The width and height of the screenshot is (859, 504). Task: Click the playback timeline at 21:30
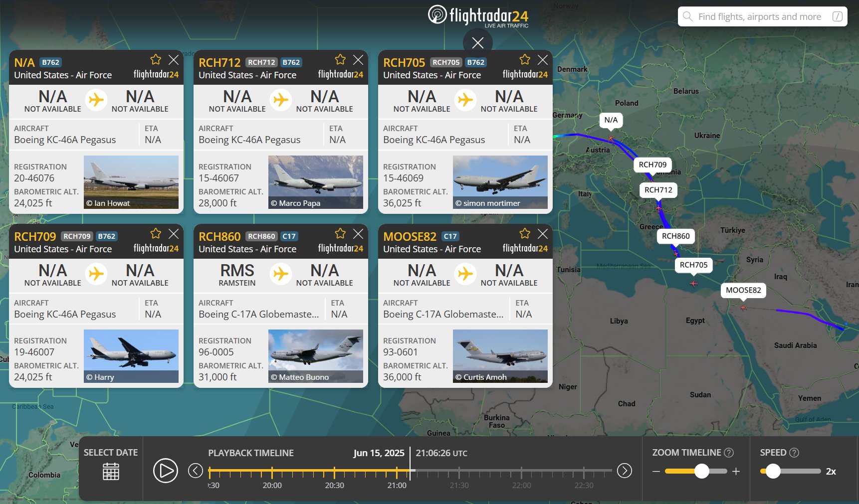(x=459, y=471)
